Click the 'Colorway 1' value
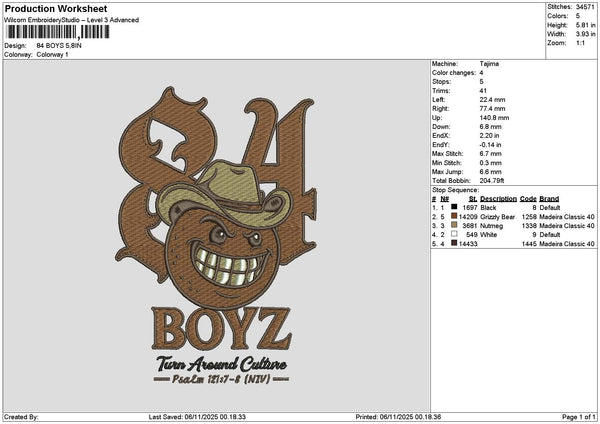The height and width of the screenshot is (424, 600). [52, 55]
